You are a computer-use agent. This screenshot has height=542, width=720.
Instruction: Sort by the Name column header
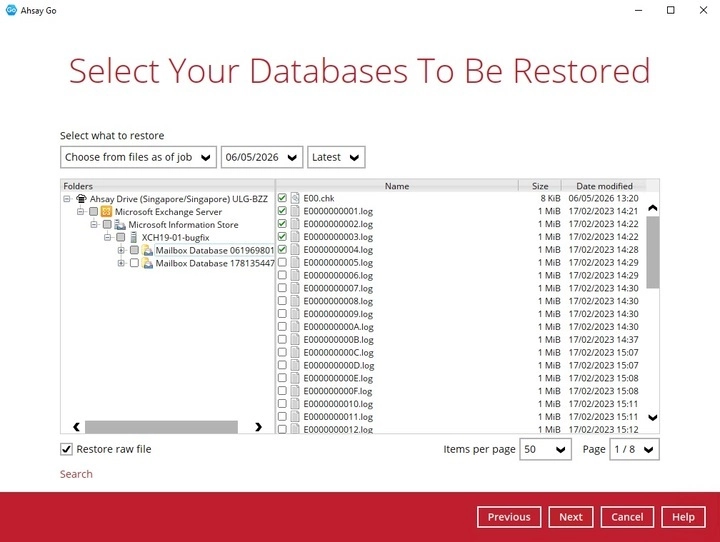397,186
